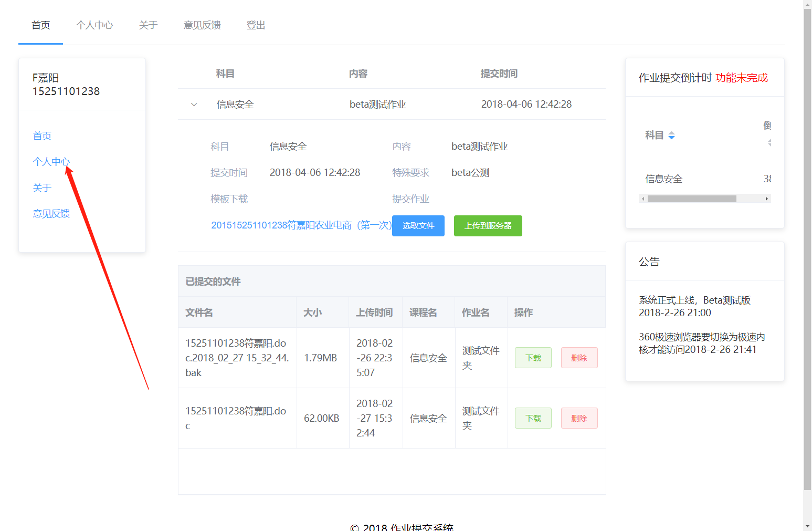The width and height of the screenshot is (812, 531).
Task: Delete the 62.00KB doc file
Action: tap(579, 418)
